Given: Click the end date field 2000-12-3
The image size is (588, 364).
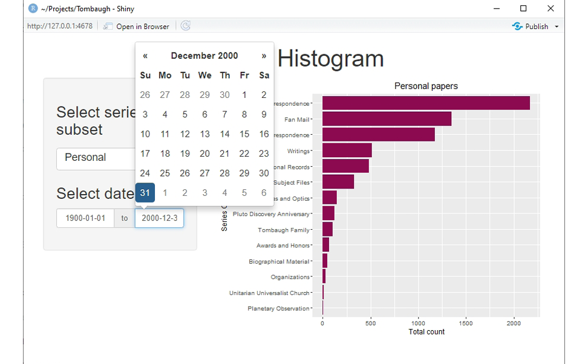Looking at the screenshot, I should (x=159, y=218).
